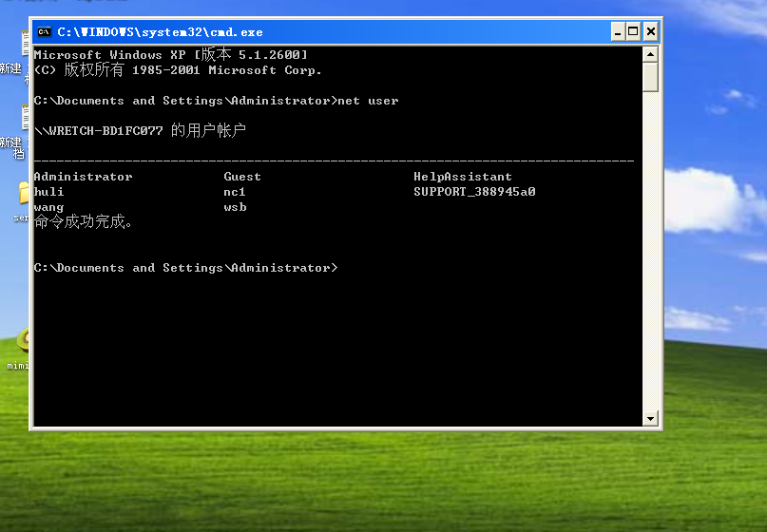Click the SUPPORT_388945a0 account name
Screen dimensions: 767x532
[474, 192]
